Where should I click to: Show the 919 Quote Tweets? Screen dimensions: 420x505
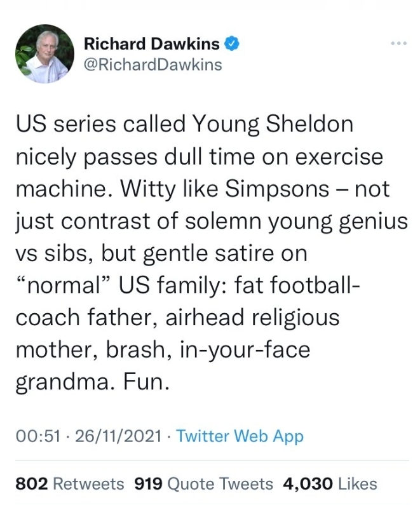pyautogui.click(x=203, y=484)
